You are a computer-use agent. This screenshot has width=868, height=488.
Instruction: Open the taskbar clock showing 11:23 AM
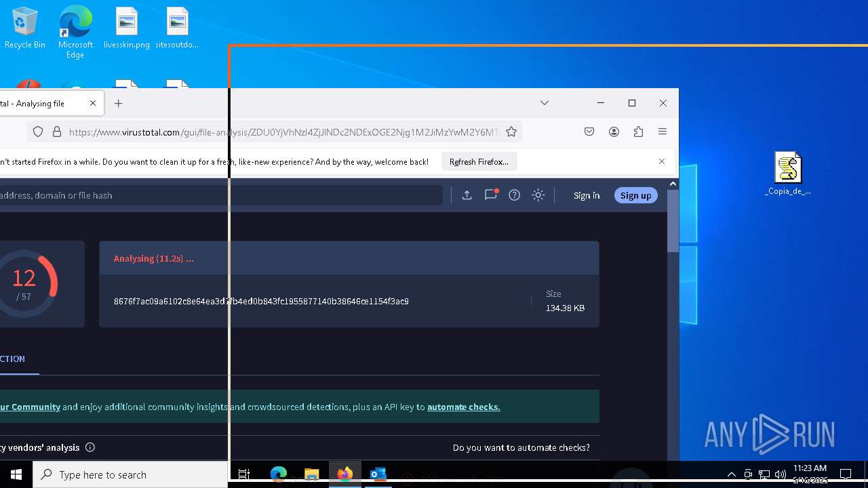pos(810,474)
